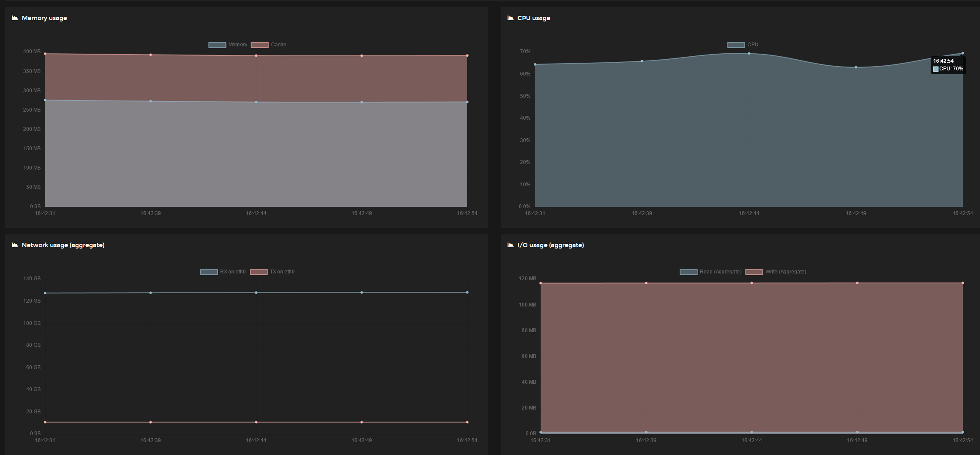Click the CPU usage panel title
Screen dimensions: 980x455
534,18
